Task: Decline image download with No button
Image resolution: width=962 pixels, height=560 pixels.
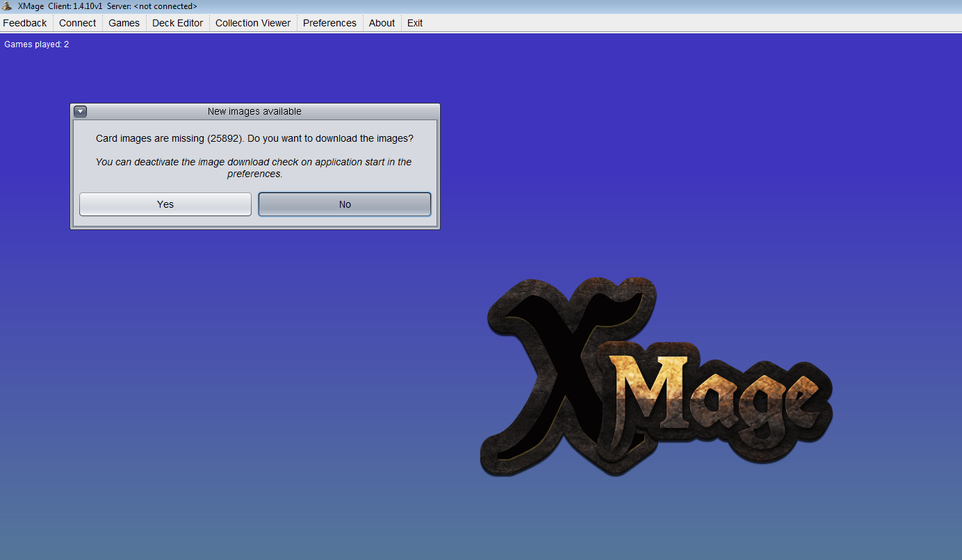Action: tap(345, 204)
